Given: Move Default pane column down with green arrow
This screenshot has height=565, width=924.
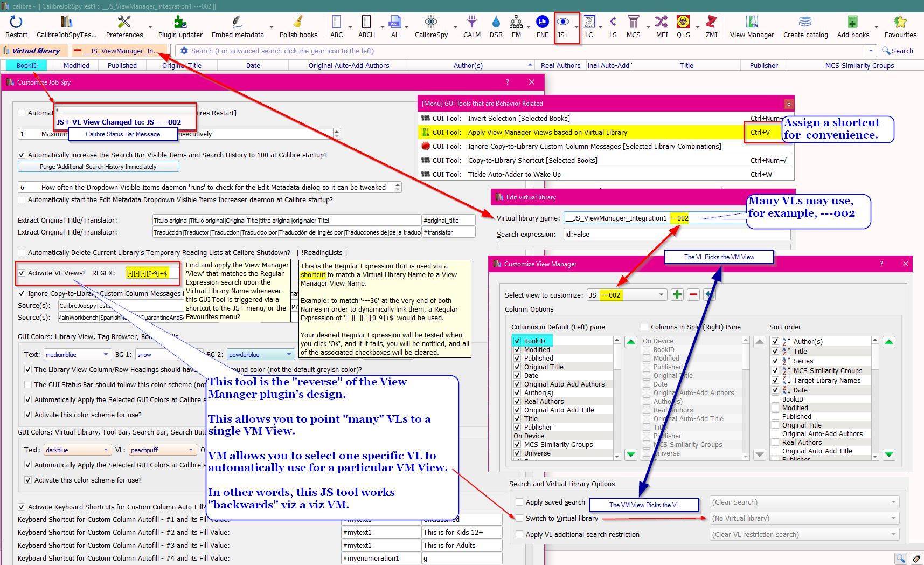Looking at the screenshot, I should 631,454.
